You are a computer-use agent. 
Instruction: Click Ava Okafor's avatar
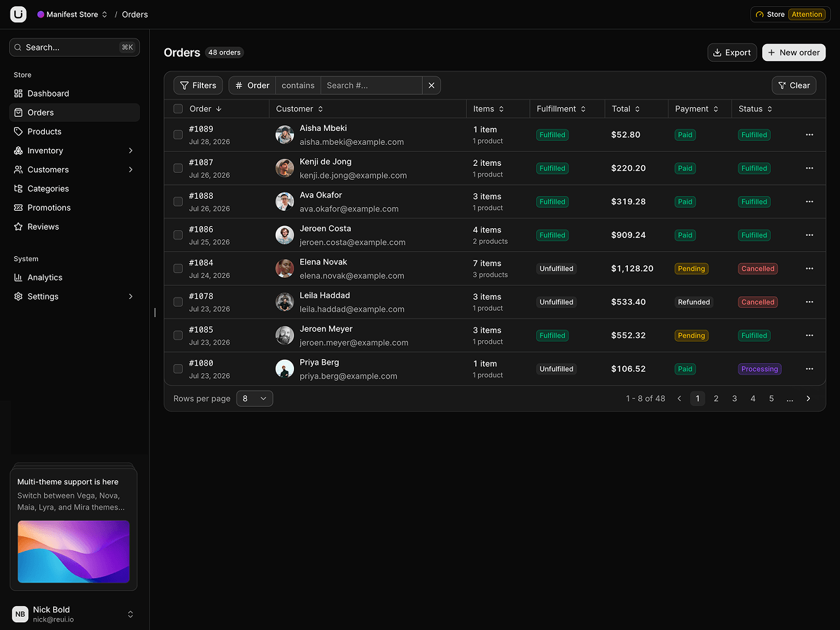[x=284, y=202]
